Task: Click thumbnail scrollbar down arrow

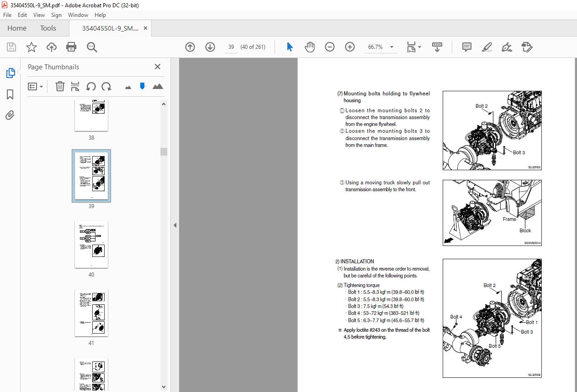Action: [164, 387]
